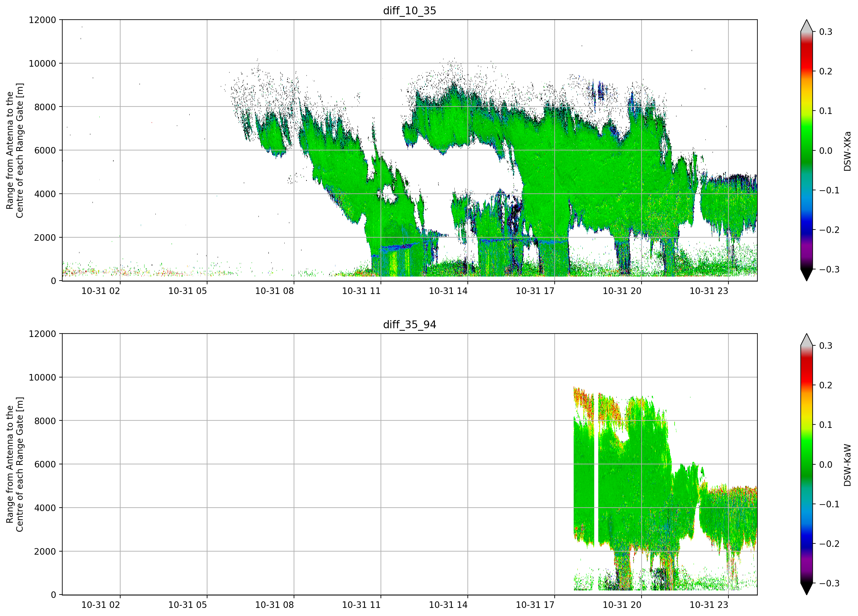Image resolution: width=858 pixels, height=616 pixels.
Task: Click the 12000 y-tick on diff_35_94 plot
Action: coord(42,334)
